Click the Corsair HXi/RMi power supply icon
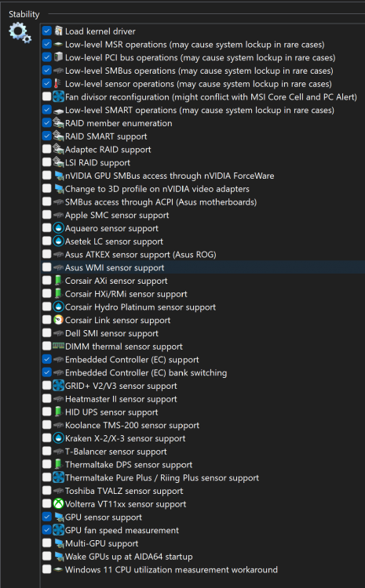Viewport: 365px width, 588px height. coord(59,293)
